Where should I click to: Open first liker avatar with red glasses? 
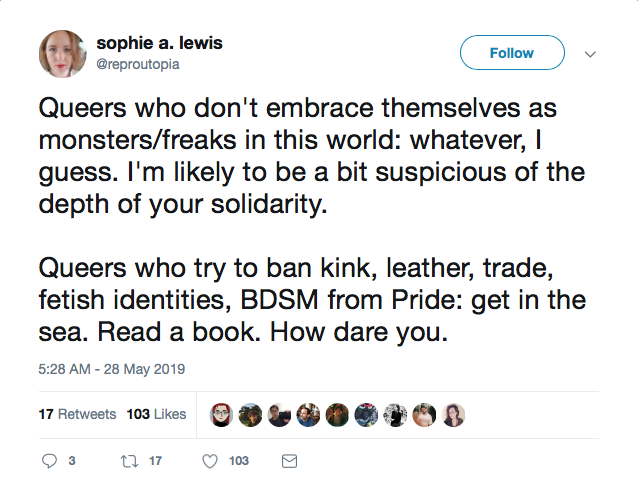click(221, 415)
